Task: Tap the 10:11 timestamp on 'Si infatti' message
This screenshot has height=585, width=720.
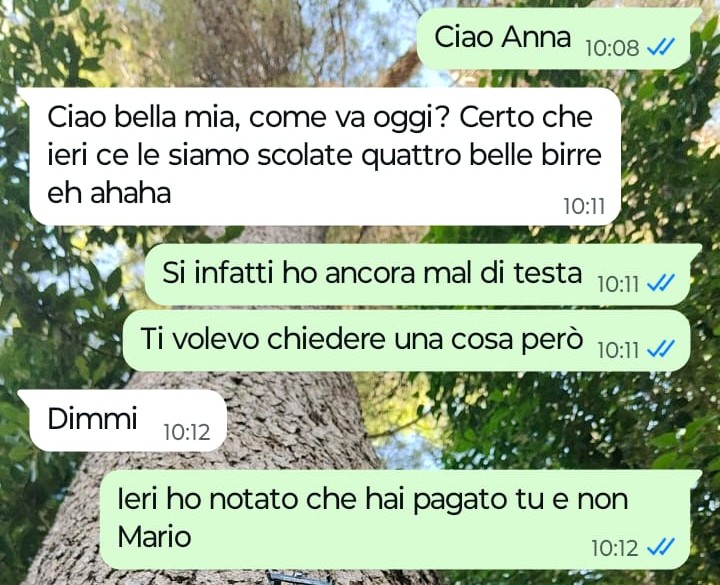Action: pyautogui.click(x=618, y=284)
